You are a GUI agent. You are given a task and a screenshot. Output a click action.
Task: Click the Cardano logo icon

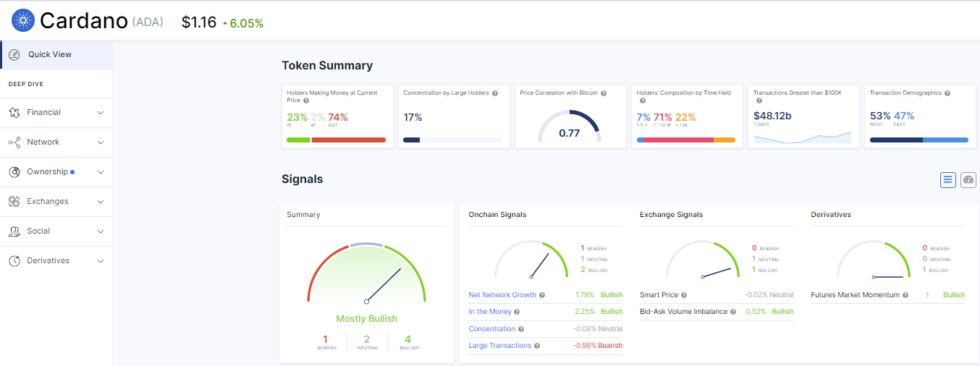point(23,21)
